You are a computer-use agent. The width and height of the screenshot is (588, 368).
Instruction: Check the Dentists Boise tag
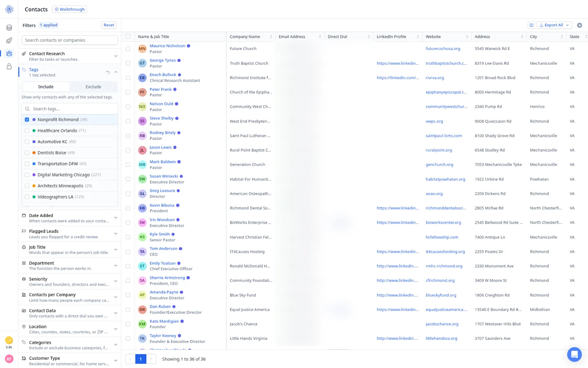coord(27,152)
